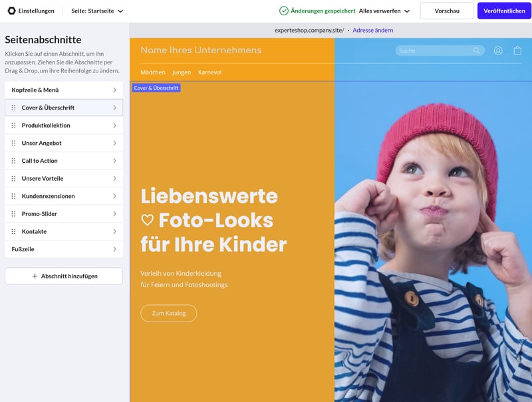The image size is (532, 402).
Task: Click the Zum Katalog button in the preview
Action: [x=169, y=313]
